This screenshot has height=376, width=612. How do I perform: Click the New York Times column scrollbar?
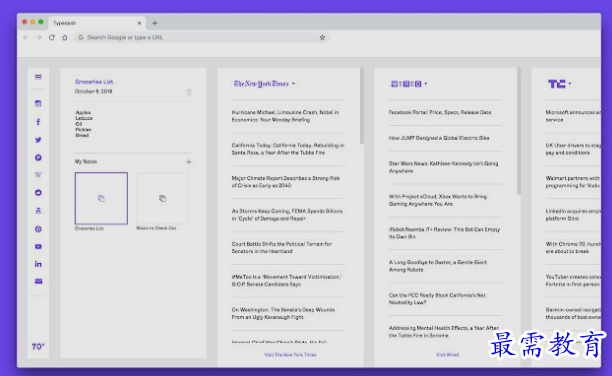(362, 105)
